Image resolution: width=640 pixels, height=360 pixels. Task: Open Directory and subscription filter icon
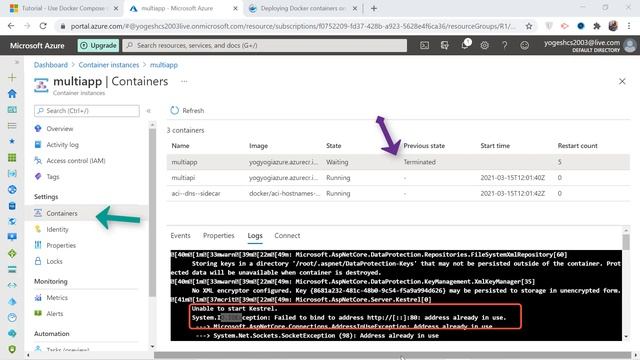pyautogui.click(x=444, y=45)
